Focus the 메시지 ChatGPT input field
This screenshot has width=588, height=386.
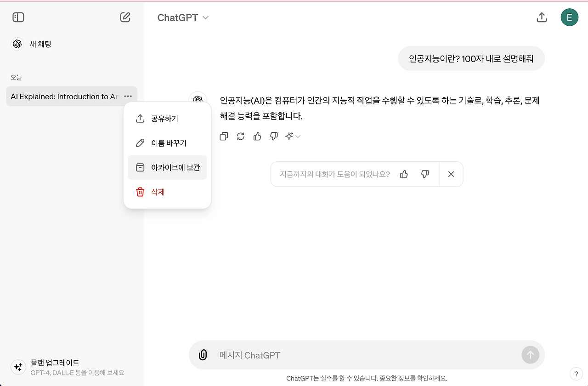367,355
